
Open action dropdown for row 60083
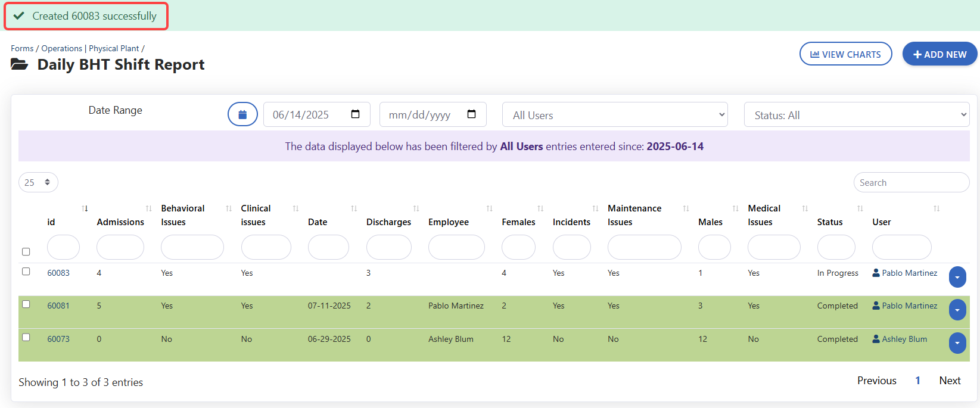[957, 277]
